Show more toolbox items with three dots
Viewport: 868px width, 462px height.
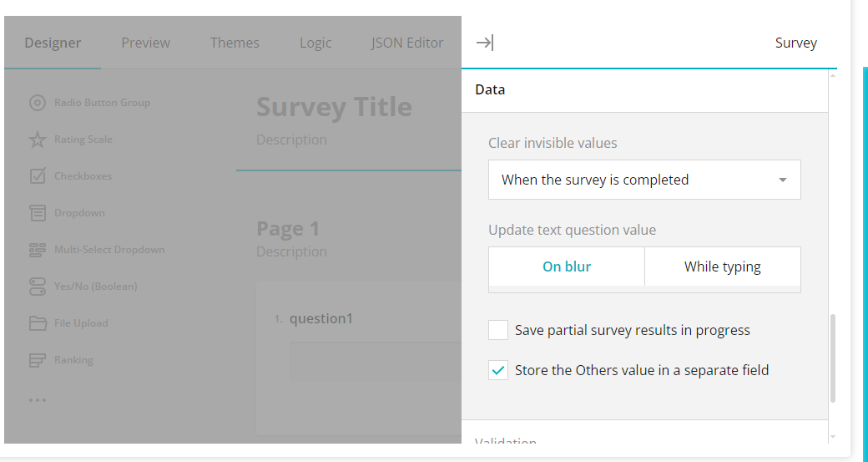click(37, 400)
